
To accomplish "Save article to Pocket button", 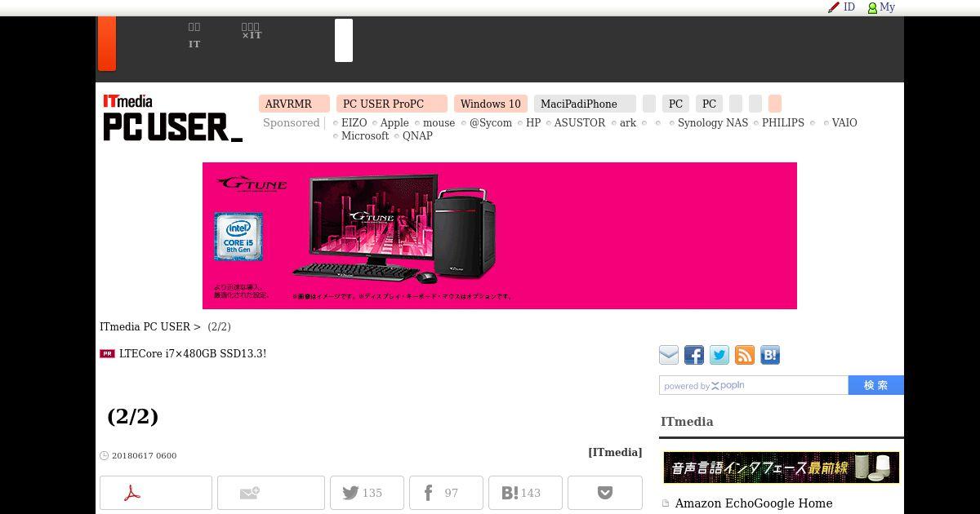I will pyautogui.click(x=605, y=493).
